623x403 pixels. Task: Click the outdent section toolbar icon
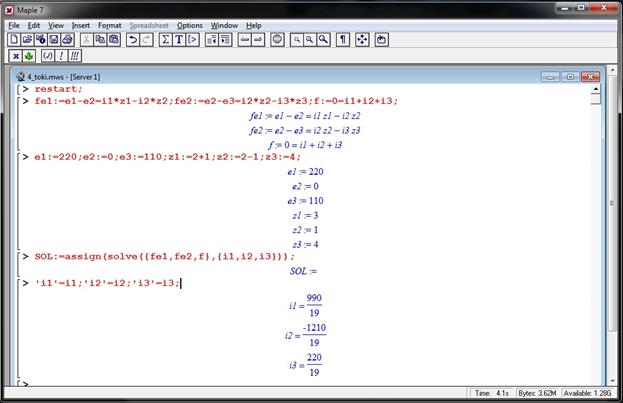coord(212,40)
